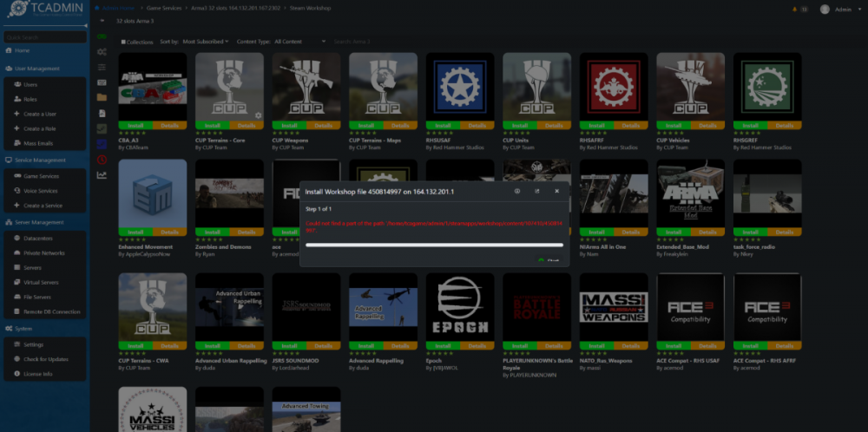Open Roles in the sidebar
868x432 pixels.
pyautogui.click(x=30, y=100)
